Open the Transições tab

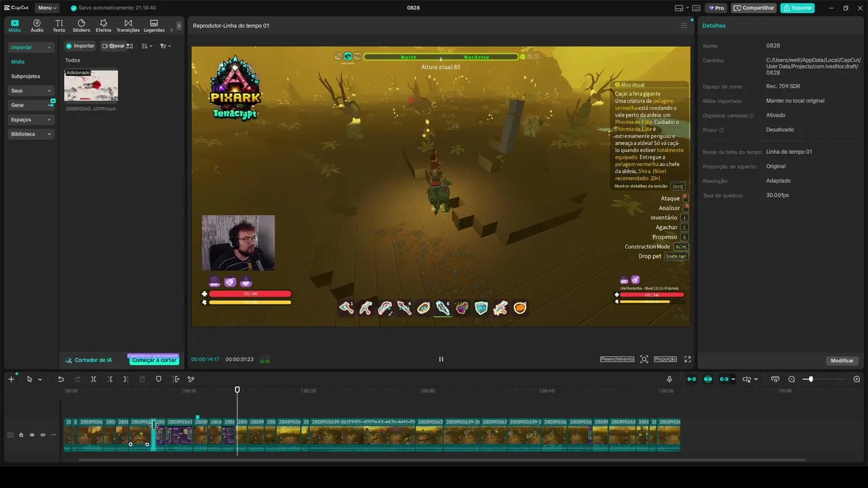coord(128,26)
